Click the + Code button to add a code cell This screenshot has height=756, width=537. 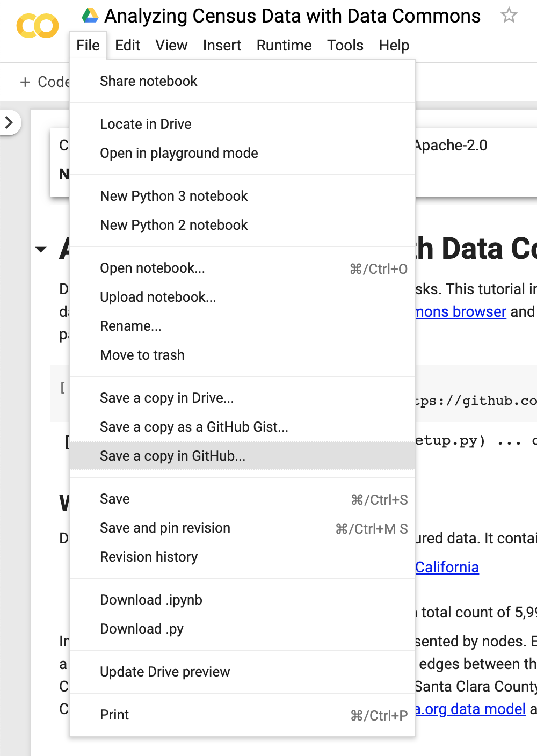coord(46,82)
